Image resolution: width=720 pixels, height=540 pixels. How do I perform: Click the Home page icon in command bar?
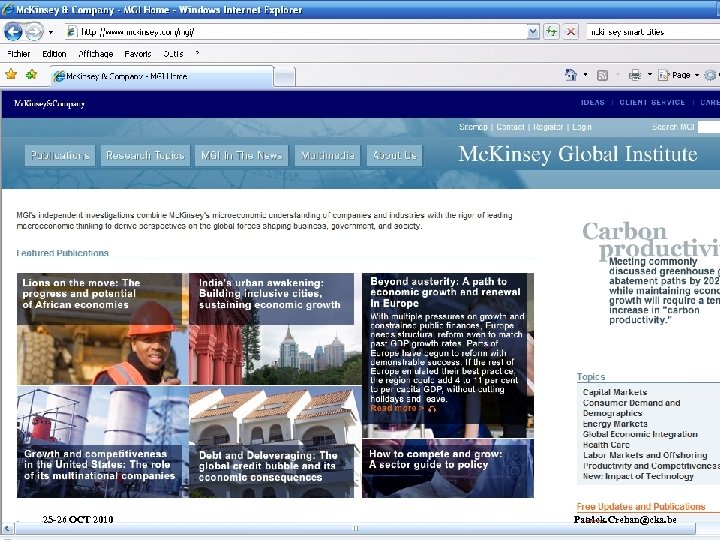point(571,74)
